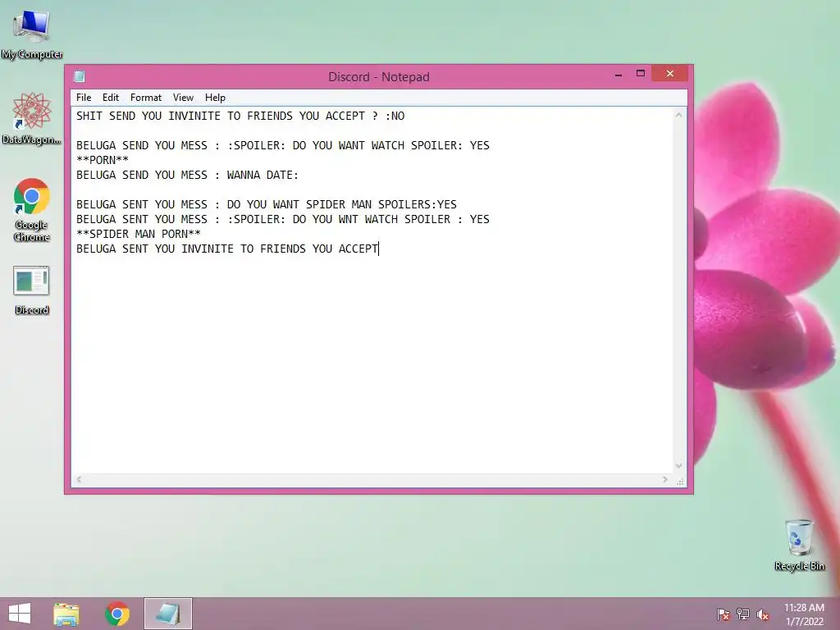Click the '**PORN**' text line
Screen dimensions: 840x630
[103, 160]
